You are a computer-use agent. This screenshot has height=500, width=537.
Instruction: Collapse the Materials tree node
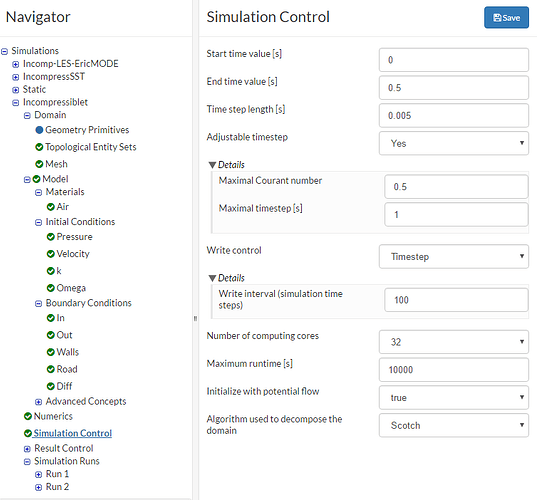(x=38, y=192)
